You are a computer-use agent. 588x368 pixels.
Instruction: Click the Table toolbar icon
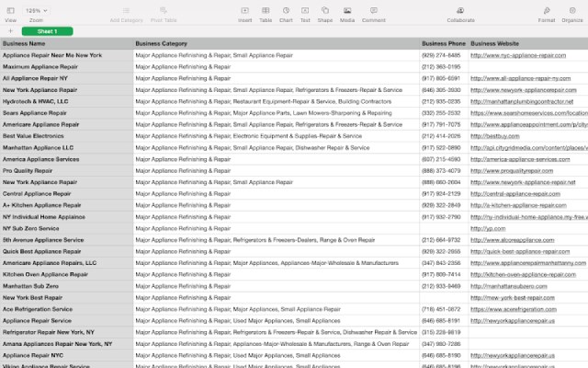pyautogui.click(x=266, y=10)
